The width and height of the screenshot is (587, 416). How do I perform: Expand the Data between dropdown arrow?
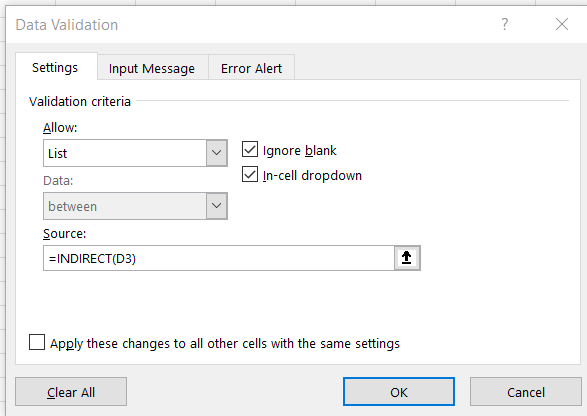pyautogui.click(x=216, y=206)
